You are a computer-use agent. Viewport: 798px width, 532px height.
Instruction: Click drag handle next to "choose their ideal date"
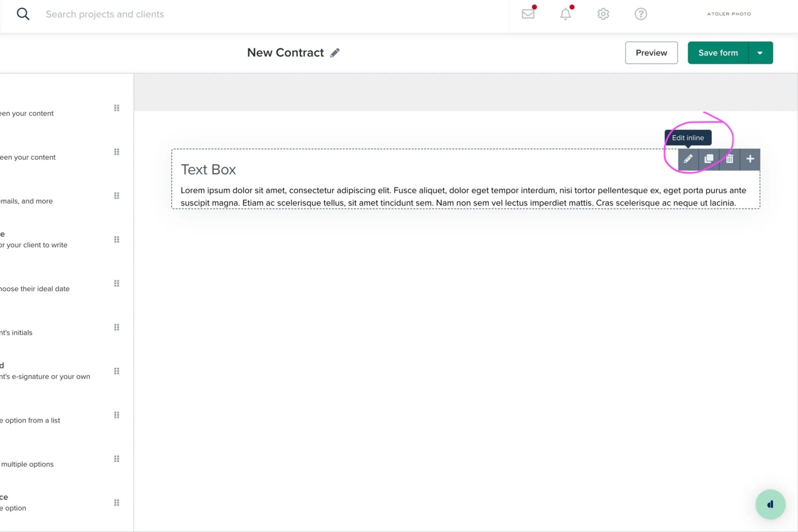point(117,283)
